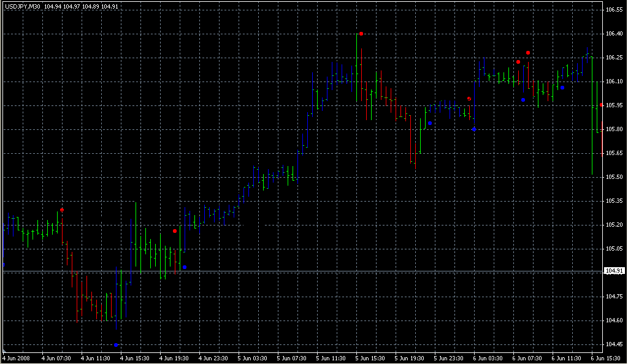
Task: Select the 5 Jun 15:30 time label
Action: pos(369,358)
